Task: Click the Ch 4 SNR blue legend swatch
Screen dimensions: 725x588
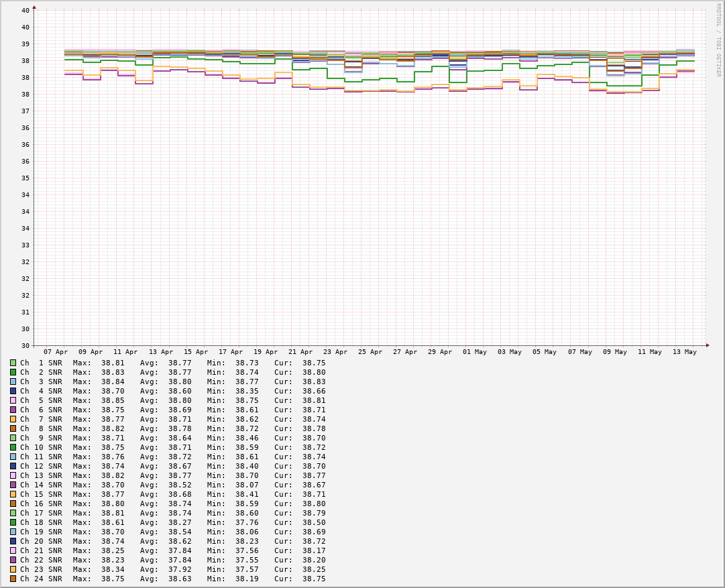Action: [x=13, y=391]
